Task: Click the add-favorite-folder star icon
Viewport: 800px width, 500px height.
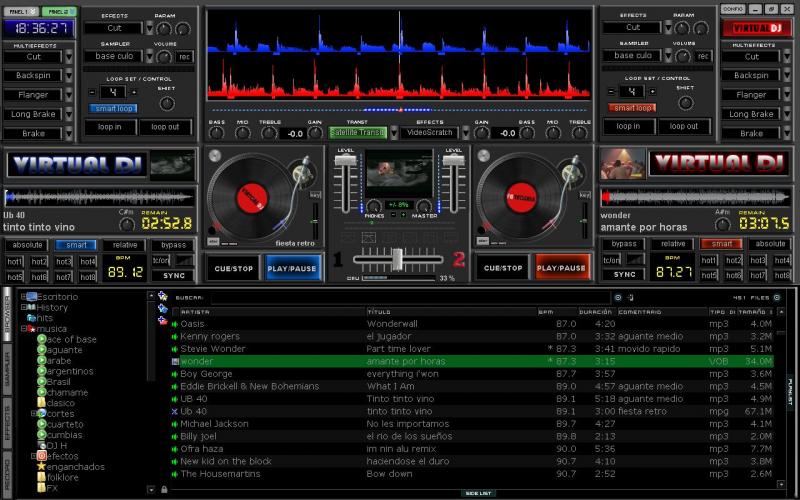Action: (163, 296)
